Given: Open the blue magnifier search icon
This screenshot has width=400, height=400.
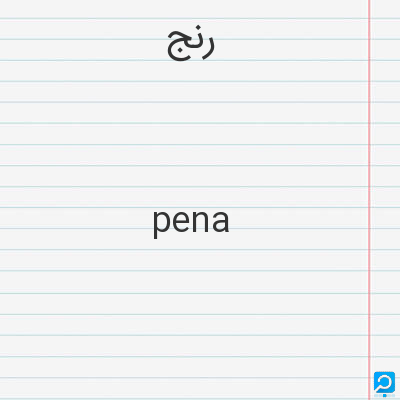Looking at the screenshot, I should pos(384,382).
